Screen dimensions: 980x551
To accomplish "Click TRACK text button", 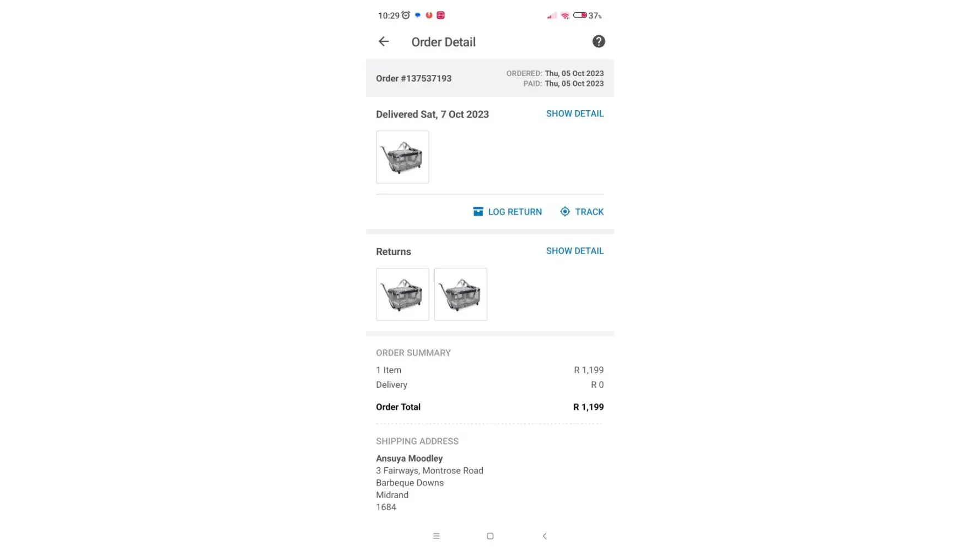I will pyautogui.click(x=589, y=212).
